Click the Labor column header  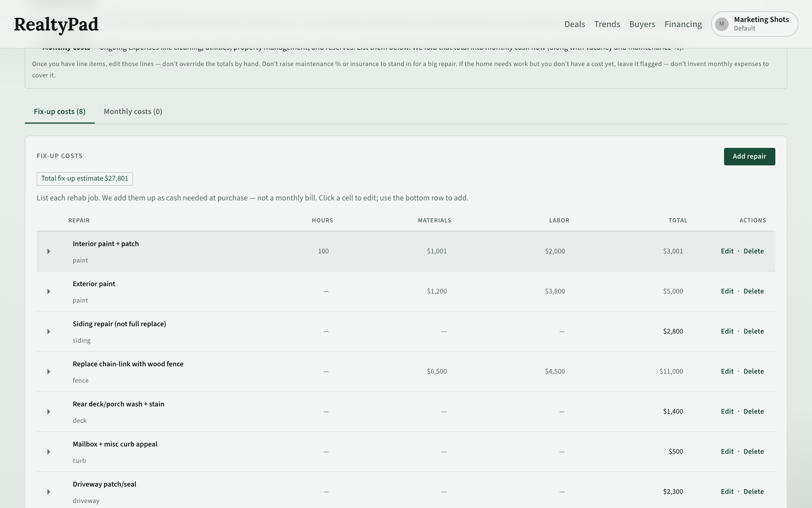tap(559, 220)
